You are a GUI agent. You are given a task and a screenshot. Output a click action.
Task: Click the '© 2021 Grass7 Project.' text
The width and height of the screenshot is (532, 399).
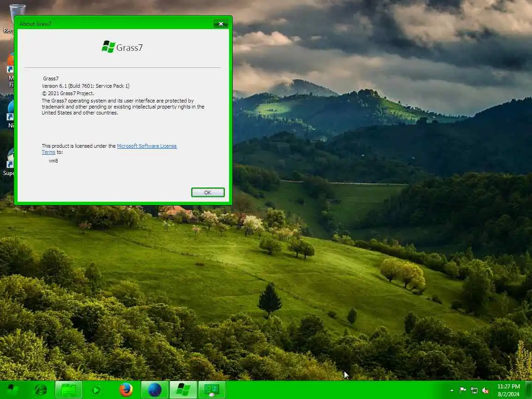(68, 93)
